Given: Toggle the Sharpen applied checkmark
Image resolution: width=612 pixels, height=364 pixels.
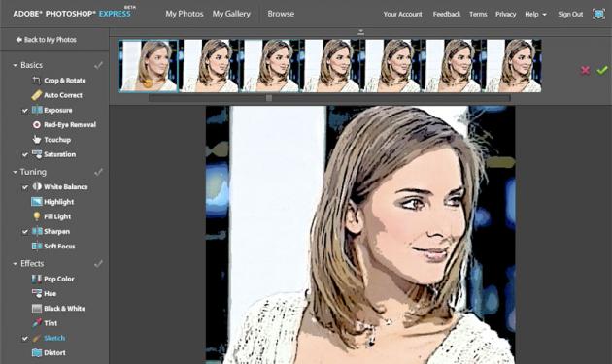Looking at the screenshot, I should click(25, 232).
